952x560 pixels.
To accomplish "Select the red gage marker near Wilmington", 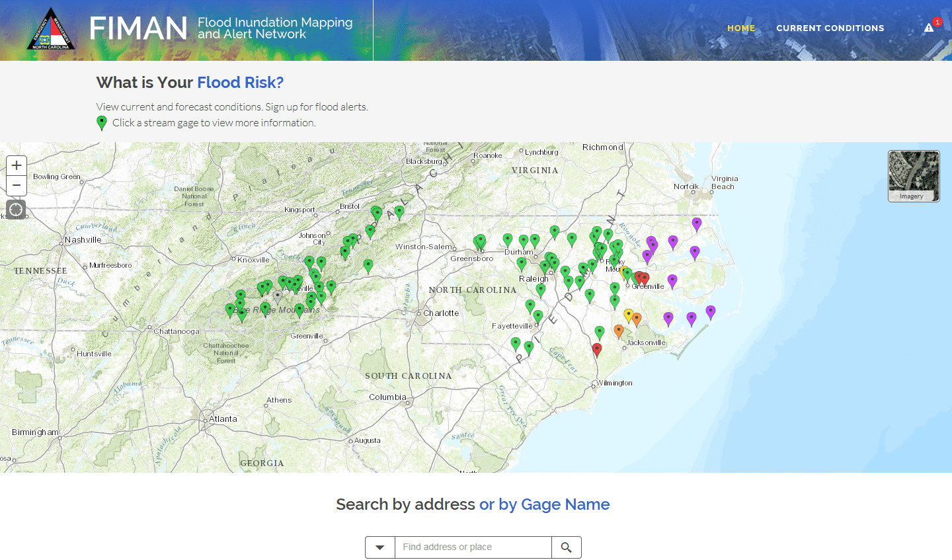I will coord(597,348).
